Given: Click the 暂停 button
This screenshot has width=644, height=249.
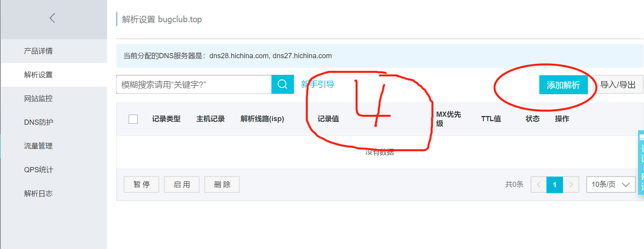Looking at the screenshot, I should click(141, 184).
